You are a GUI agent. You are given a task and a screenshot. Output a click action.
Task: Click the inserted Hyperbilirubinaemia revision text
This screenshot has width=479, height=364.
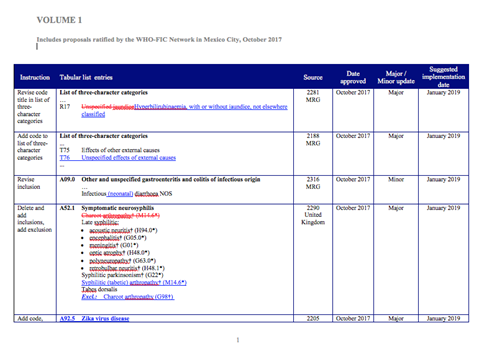pos(185,110)
